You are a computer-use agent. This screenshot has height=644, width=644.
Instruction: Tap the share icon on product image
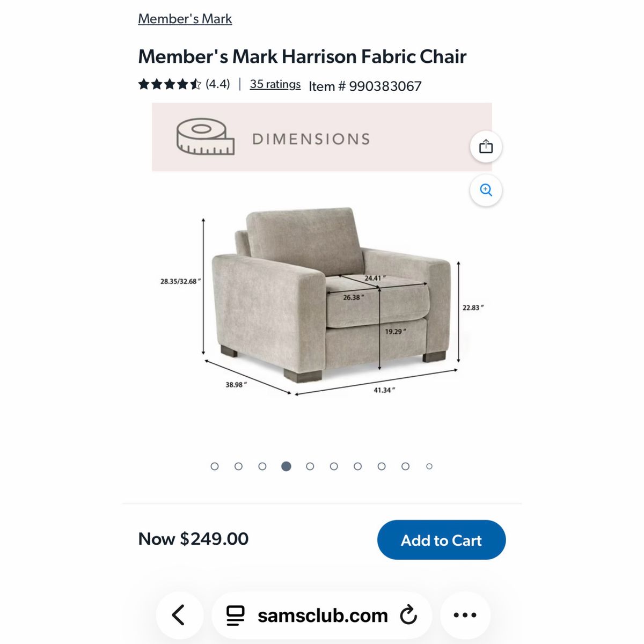tap(486, 147)
